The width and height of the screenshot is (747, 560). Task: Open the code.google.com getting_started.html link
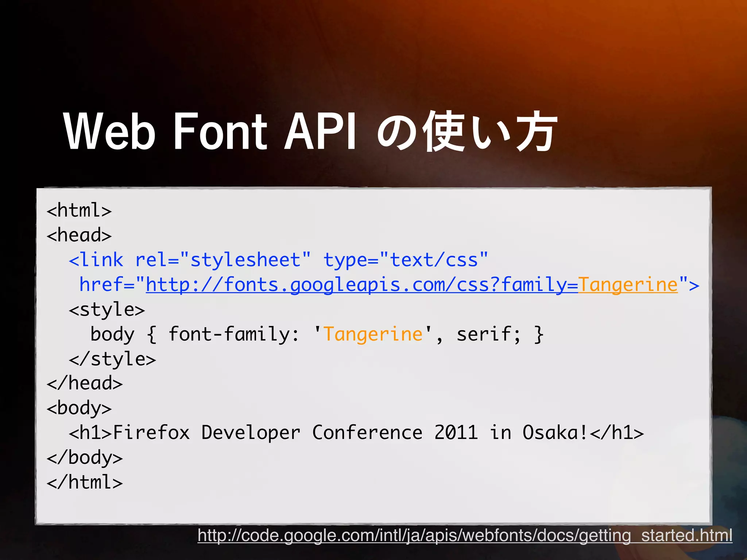point(465,536)
